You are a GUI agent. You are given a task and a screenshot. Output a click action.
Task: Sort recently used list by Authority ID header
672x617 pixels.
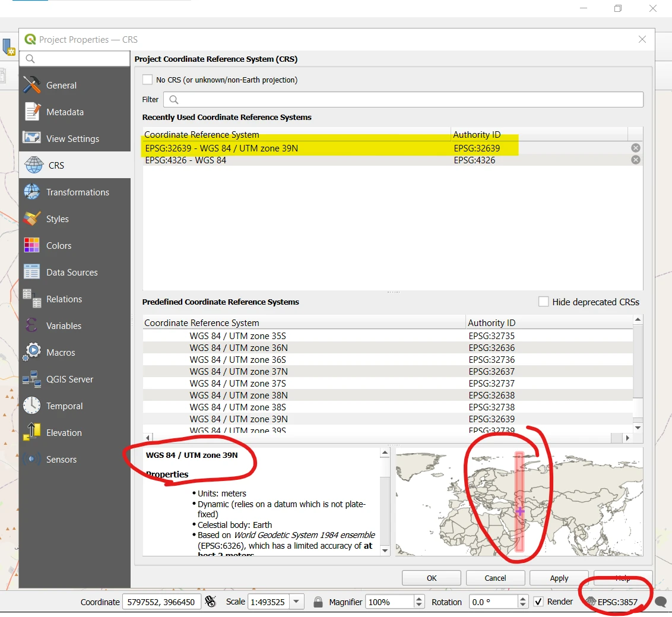(x=539, y=134)
